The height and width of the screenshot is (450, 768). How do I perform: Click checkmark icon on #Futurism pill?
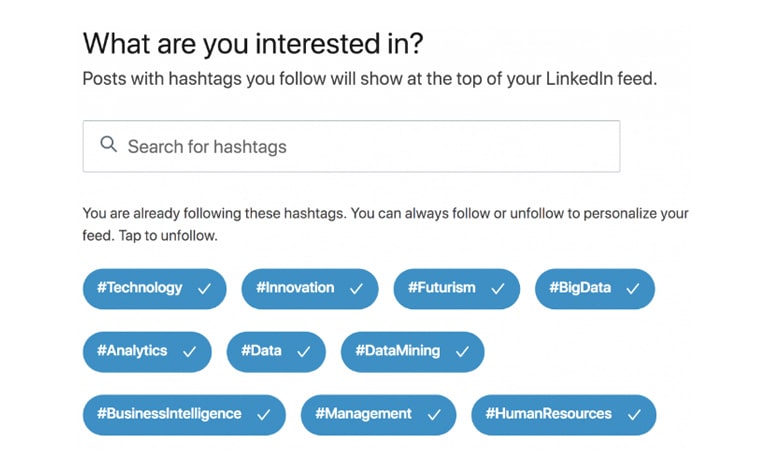498,289
